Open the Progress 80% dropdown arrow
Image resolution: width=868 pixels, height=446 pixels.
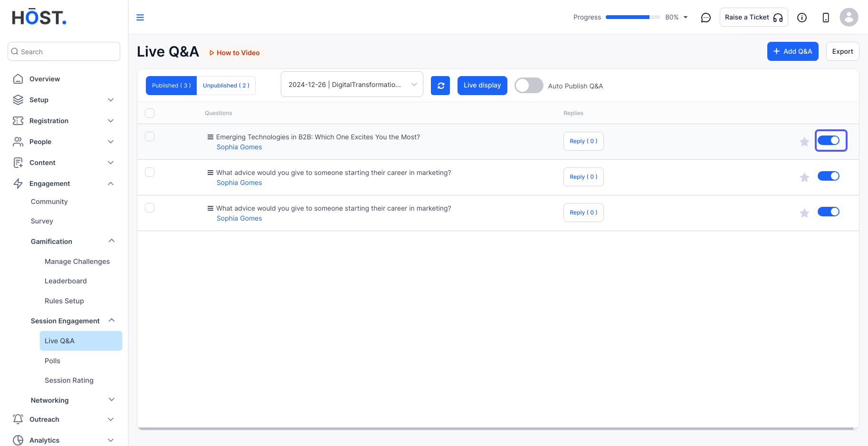tap(686, 18)
